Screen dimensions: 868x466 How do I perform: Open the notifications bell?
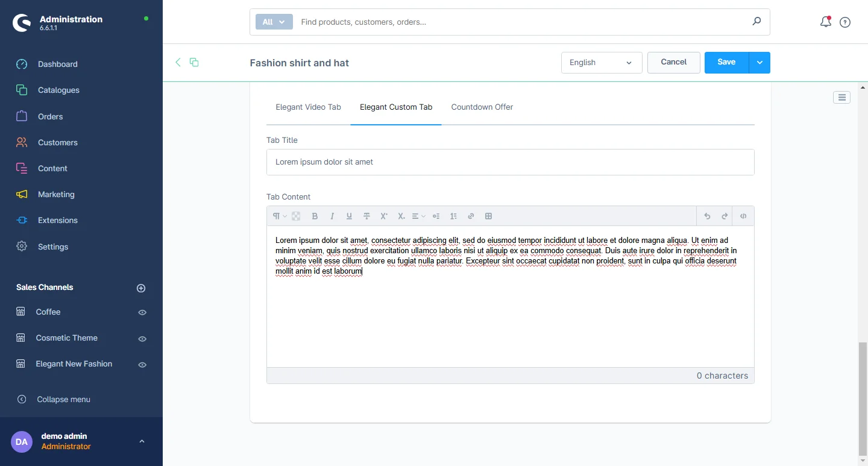coord(825,22)
